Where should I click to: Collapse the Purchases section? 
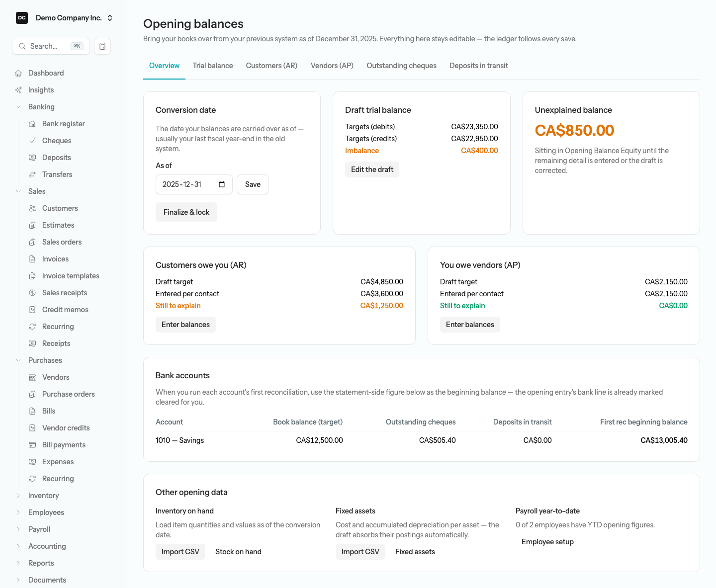click(18, 360)
